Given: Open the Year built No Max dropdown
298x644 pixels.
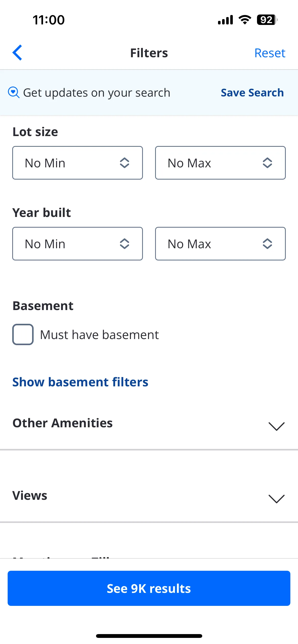Looking at the screenshot, I should tap(220, 244).
